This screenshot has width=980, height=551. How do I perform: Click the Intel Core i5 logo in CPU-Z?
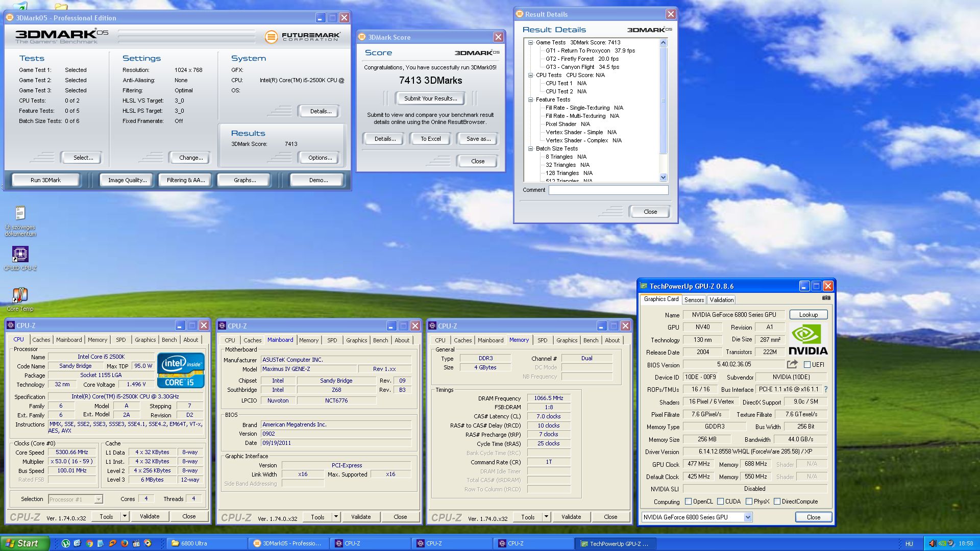[181, 370]
